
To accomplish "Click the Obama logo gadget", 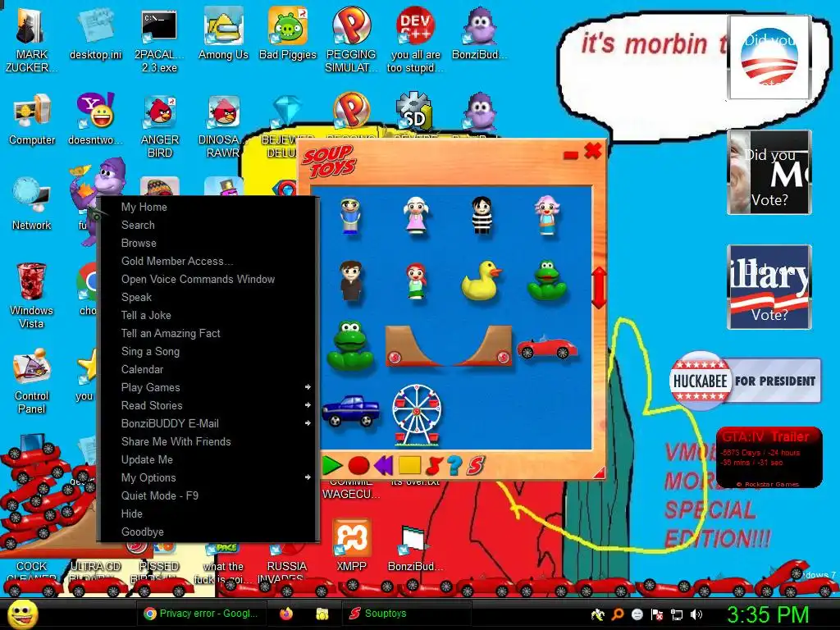I will pyautogui.click(x=769, y=57).
